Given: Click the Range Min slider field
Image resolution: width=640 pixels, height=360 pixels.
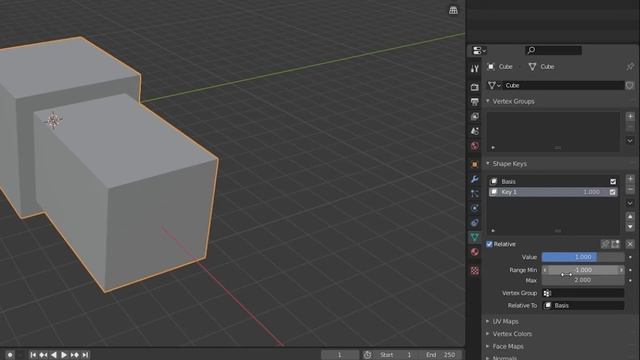Looking at the screenshot, I should pyautogui.click(x=583, y=270).
